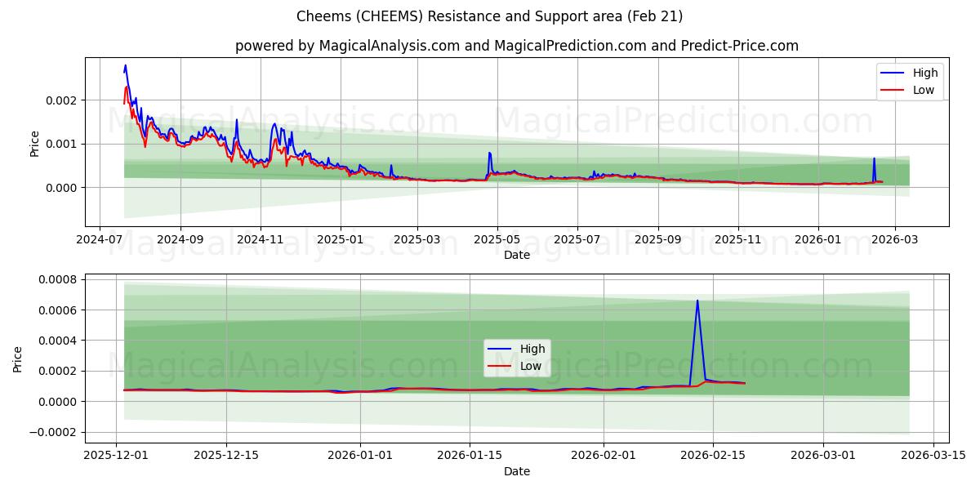Click the '0.0006' price tick on the bottom chart
This screenshot has height=490, width=980.
tap(58, 310)
